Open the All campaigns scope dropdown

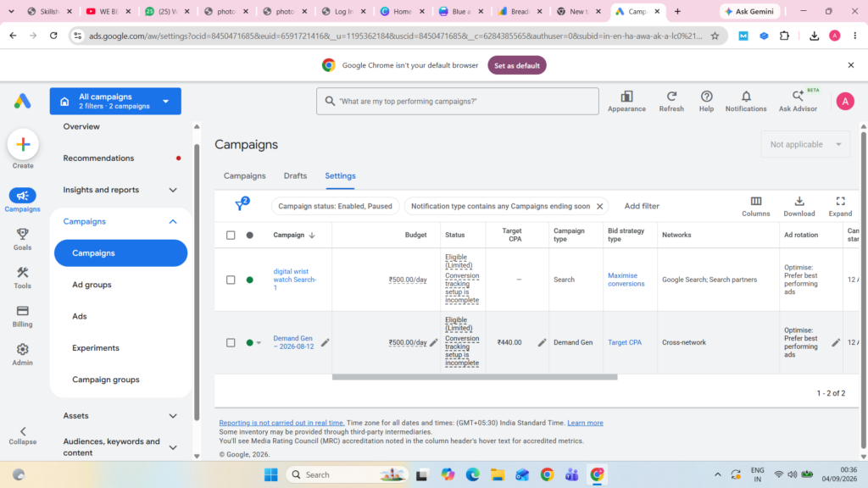coord(115,102)
